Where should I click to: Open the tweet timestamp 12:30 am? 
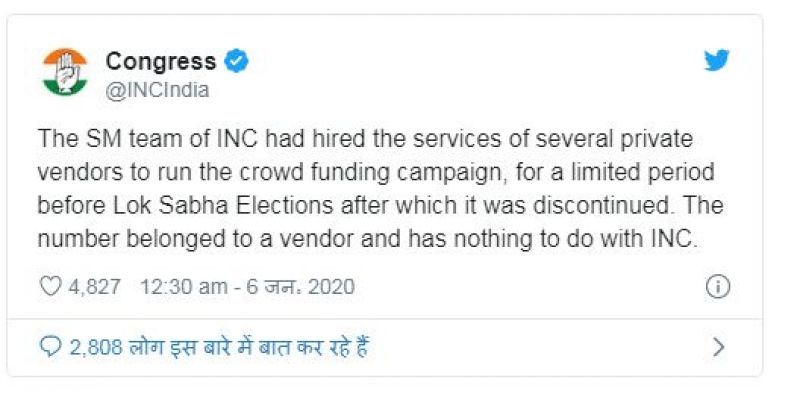pyautogui.click(x=182, y=287)
